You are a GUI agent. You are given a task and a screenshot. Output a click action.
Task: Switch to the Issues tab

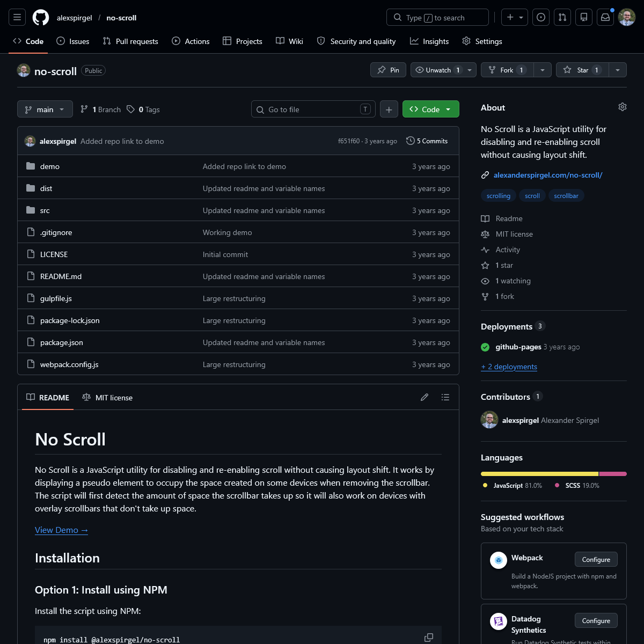pos(73,41)
